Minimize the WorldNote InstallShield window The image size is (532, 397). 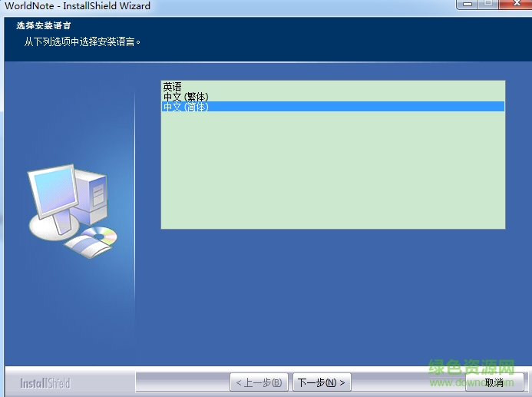tap(468, 4)
